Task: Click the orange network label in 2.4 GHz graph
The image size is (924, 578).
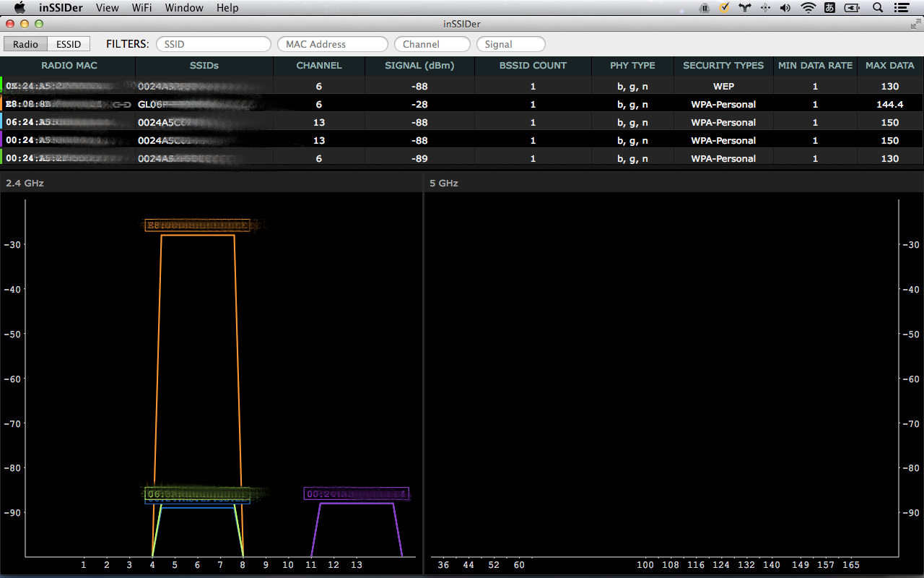Action: point(197,225)
